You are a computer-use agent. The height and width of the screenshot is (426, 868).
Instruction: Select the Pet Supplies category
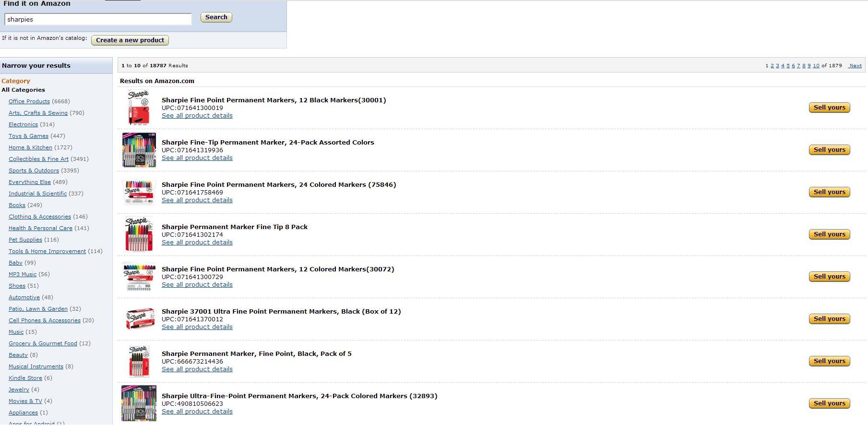(25, 240)
